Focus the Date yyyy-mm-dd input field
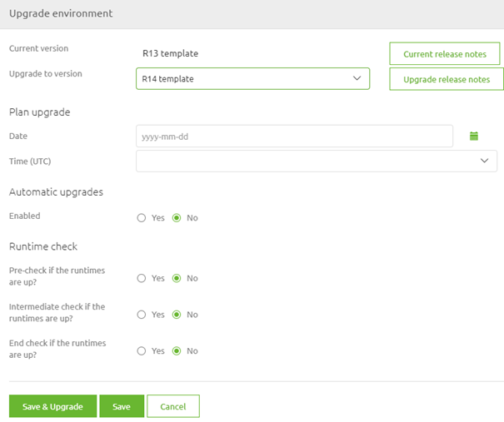Viewport: 504px width, 422px height. click(294, 137)
